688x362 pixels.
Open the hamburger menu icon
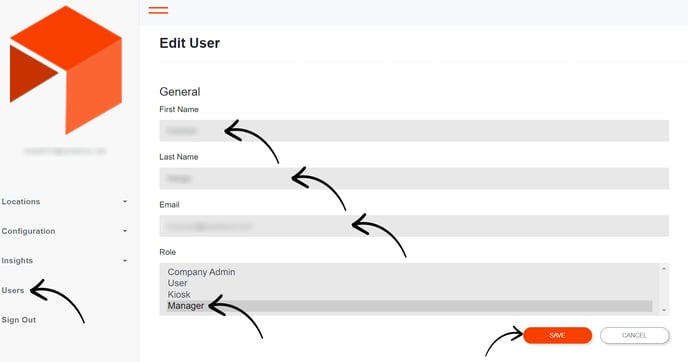158,10
